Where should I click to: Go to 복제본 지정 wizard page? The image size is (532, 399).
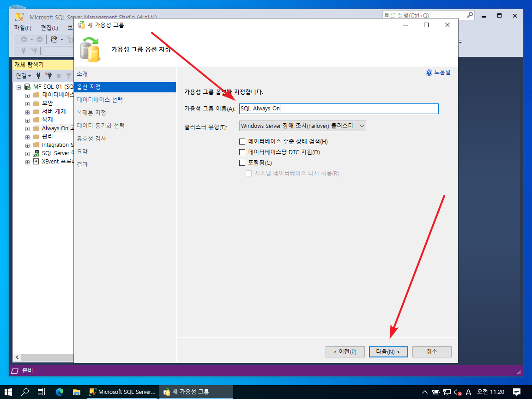(91, 113)
